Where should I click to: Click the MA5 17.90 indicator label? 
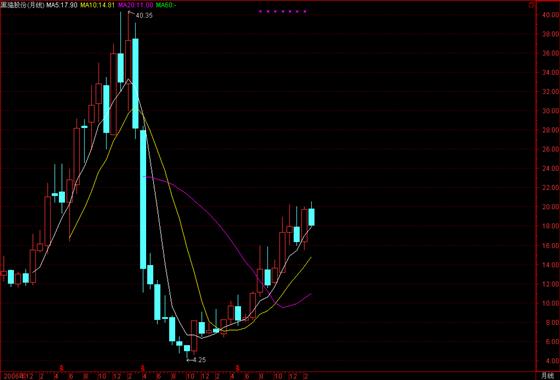62,5
